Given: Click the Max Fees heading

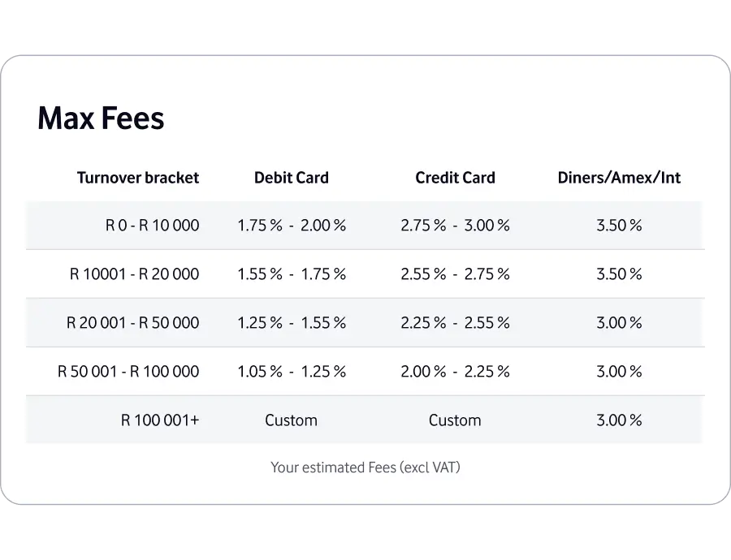Looking at the screenshot, I should pyautogui.click(x=101, y=118).
